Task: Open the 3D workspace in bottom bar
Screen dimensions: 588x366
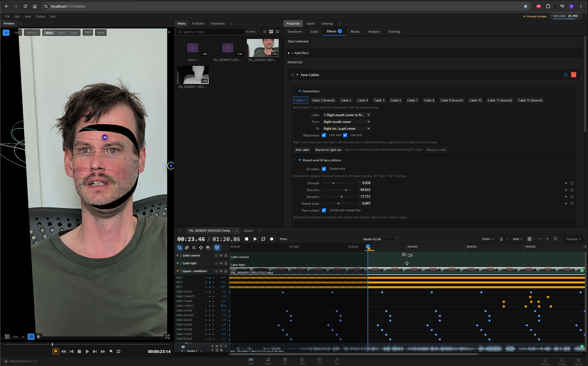Action: tap(285, 361)
